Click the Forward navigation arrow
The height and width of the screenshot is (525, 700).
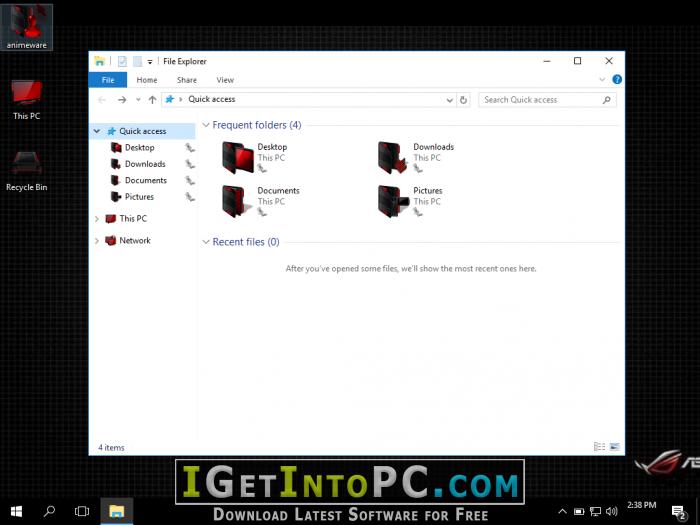click(122, 100)
